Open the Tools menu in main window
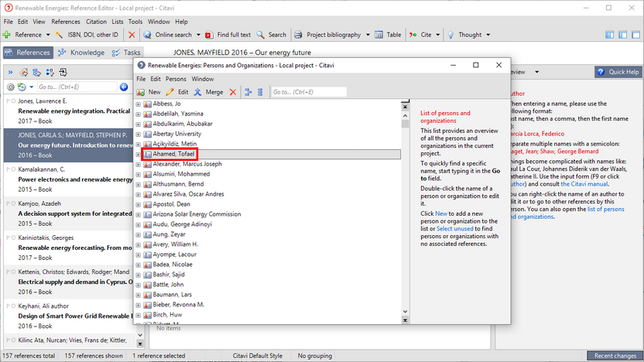The height and width of the screenshot is (362, 644). point(135,22)
